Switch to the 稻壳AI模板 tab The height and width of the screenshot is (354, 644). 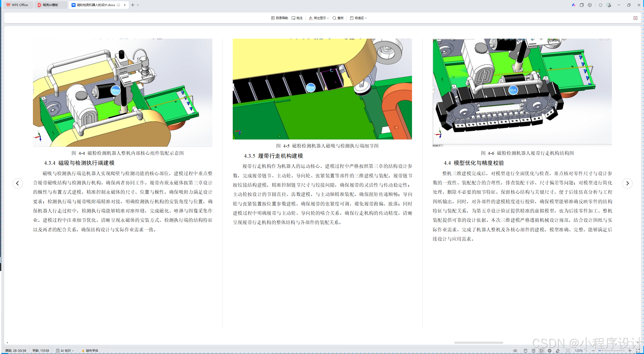coord(50,5)
